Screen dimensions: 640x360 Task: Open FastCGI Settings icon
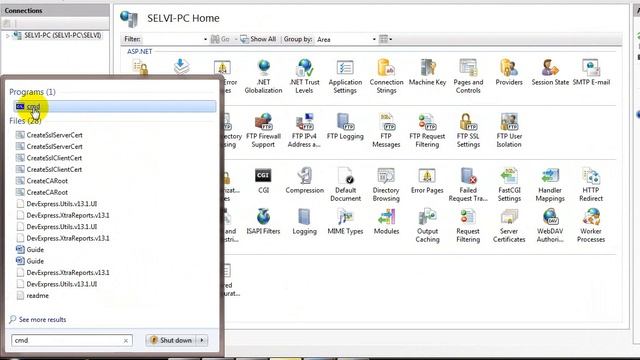coord(509,184)
